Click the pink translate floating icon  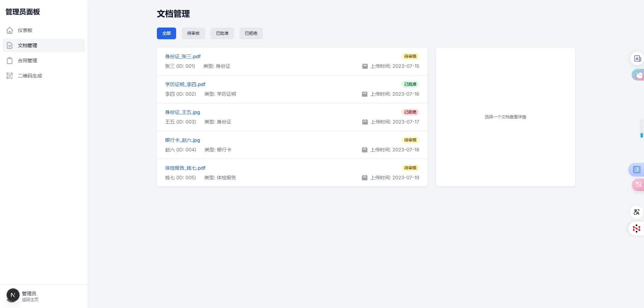click(x=638, y=184)
